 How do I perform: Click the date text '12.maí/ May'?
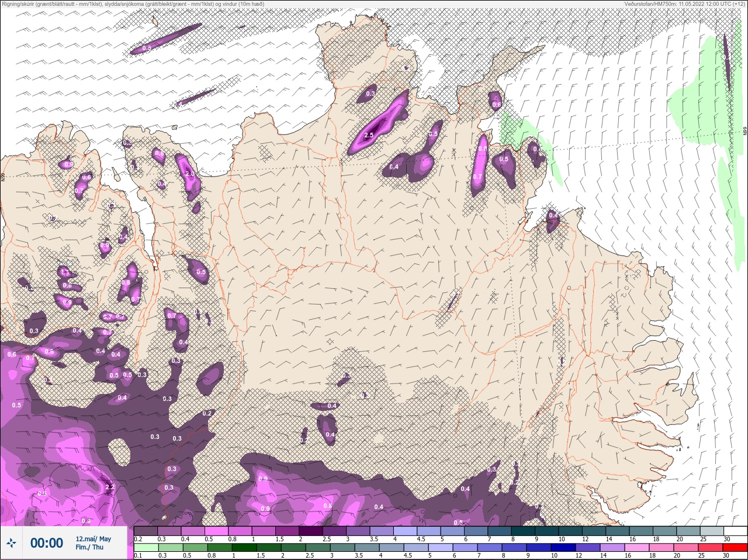93,539
